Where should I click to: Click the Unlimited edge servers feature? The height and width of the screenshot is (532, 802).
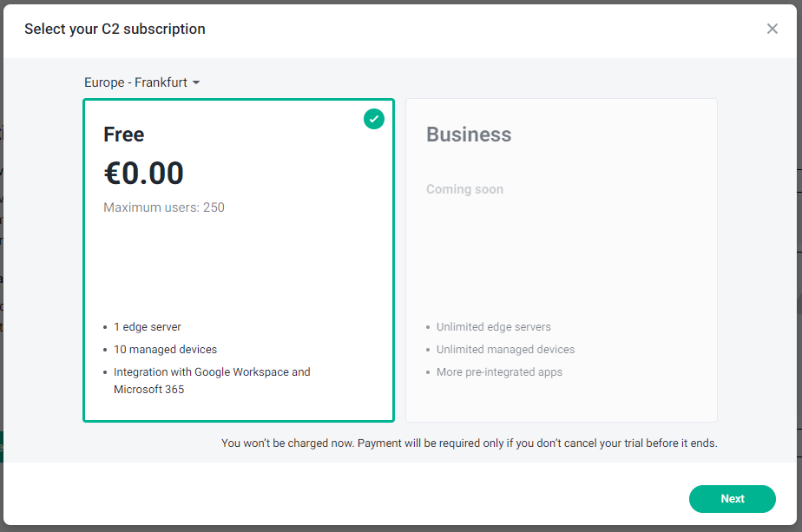tap(493, 327)
